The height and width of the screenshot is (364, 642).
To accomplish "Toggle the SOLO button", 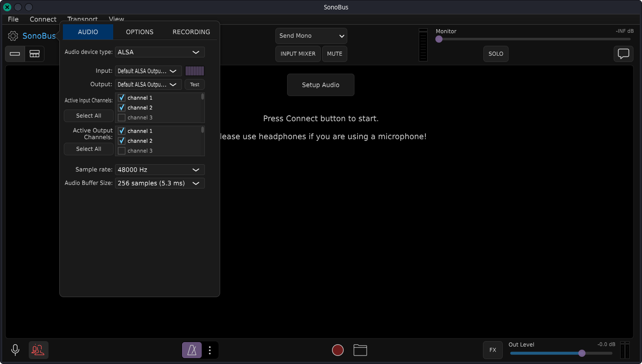I will point(496,54).
